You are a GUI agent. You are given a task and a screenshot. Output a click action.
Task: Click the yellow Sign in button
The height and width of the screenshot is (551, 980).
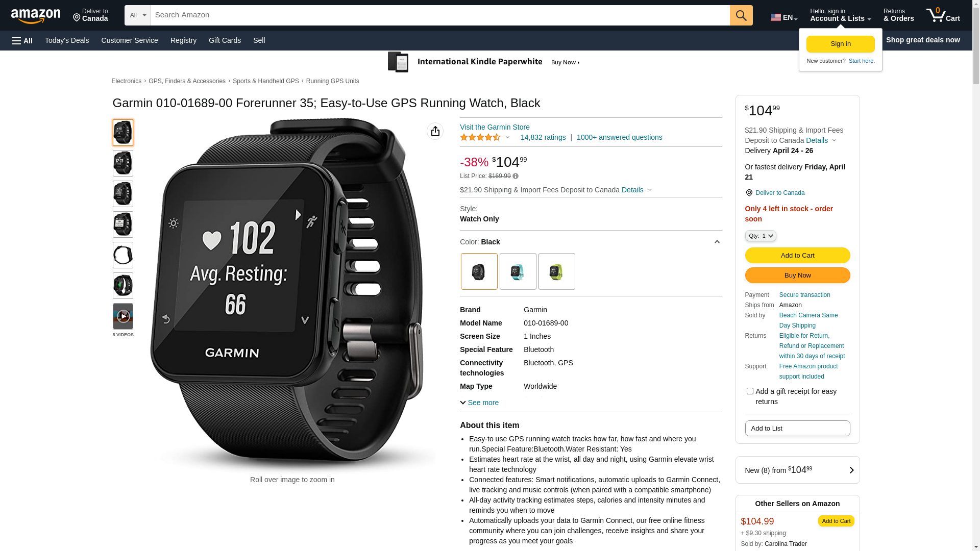[840, 44]
